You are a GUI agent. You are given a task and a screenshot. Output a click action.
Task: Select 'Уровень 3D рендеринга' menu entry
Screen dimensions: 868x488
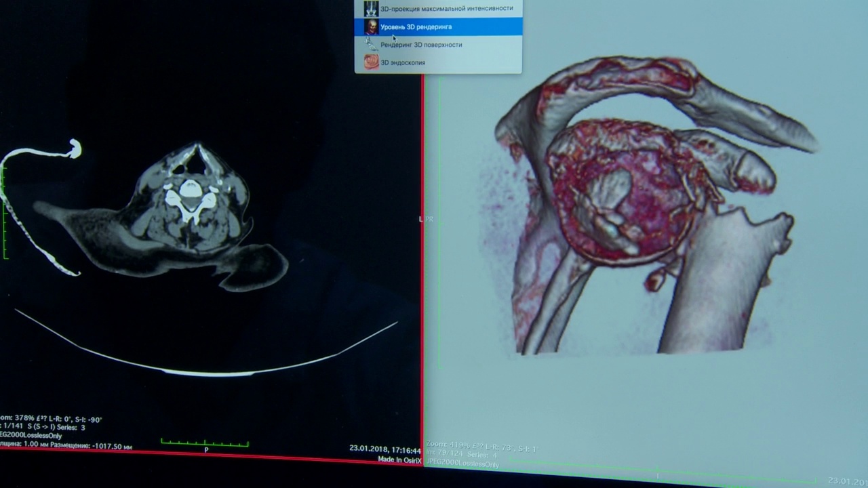(x=438, y=26)
